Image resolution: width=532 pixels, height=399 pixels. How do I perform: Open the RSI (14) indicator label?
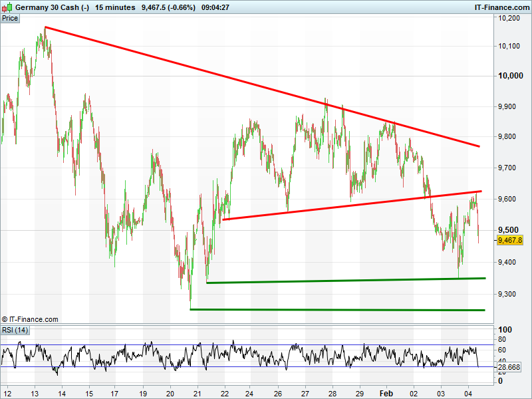tap(15, 331)
